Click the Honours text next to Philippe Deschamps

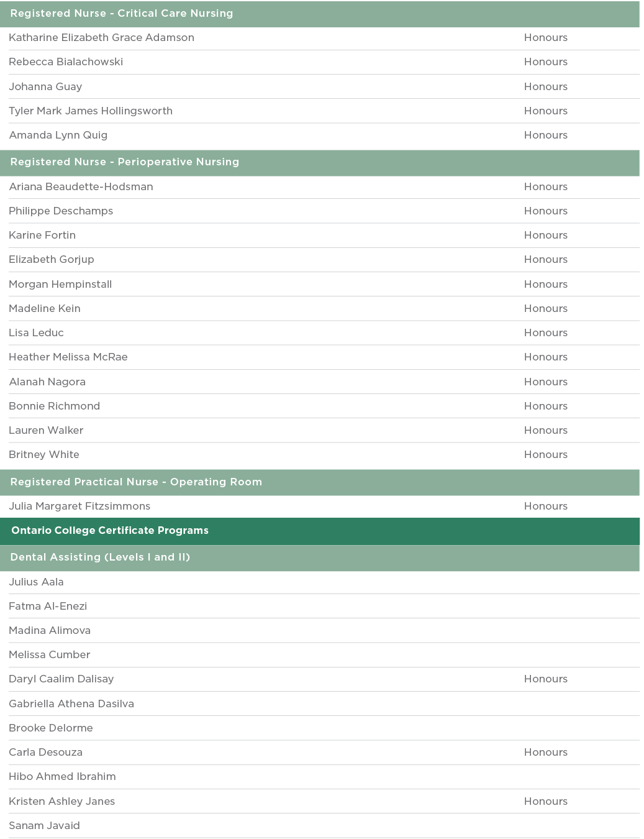coord(545,211)
